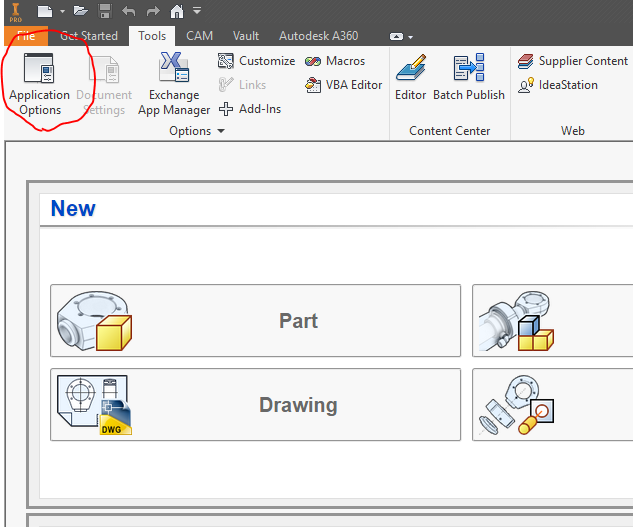
Task: Save with the floppy disk icon
Action: click(x=105, y=11)
